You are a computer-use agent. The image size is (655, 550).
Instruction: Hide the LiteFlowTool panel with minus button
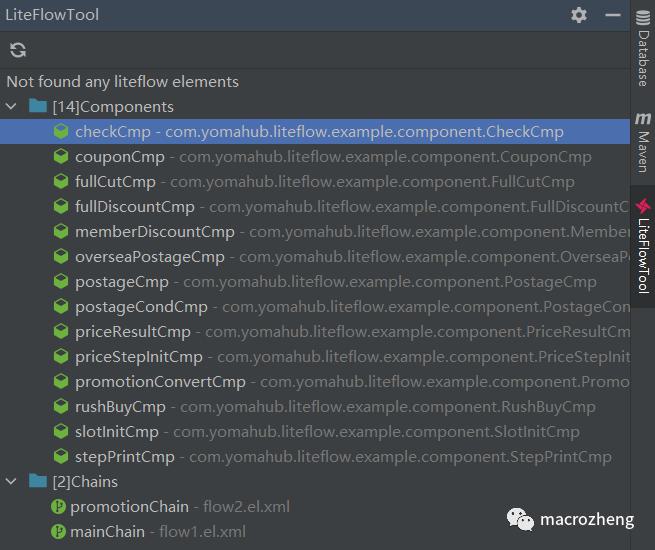(613, 15)
